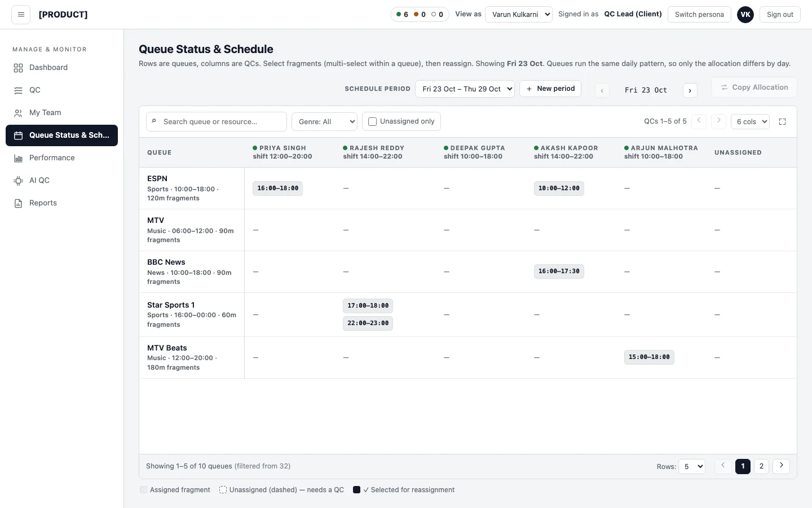
Task: Select ESPN fragment 10:00–12:00 for Akash Kapoor
Action: (559, 189)
